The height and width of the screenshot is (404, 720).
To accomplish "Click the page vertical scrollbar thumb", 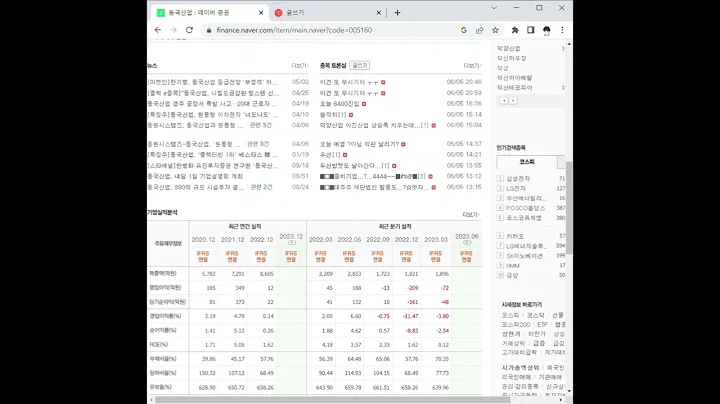I will click(569, 208).
